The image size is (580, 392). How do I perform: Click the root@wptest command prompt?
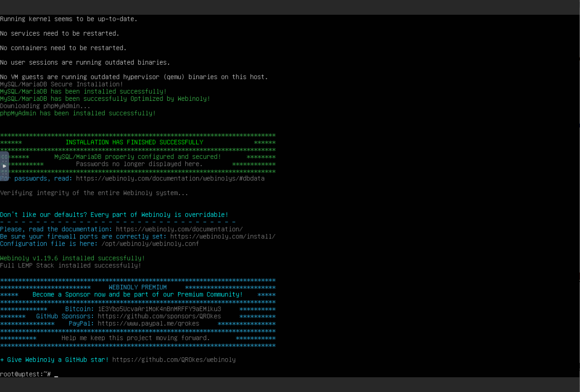(x=25, y=374)
